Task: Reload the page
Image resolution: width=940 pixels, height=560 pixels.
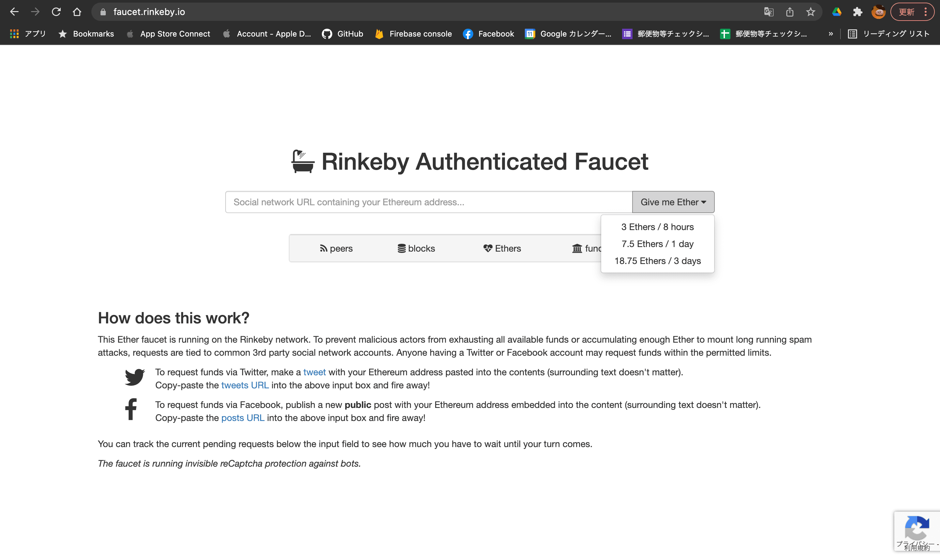Action: pyautogui.click(x=56, y=12)
